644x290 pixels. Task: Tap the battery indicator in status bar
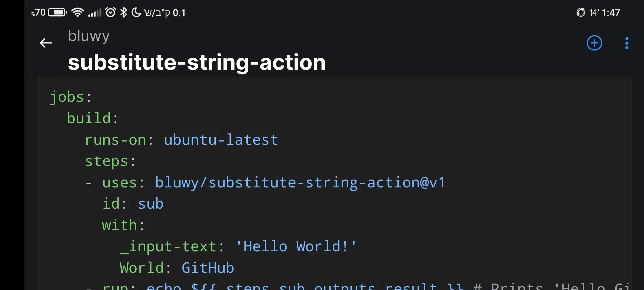[57, 12]
